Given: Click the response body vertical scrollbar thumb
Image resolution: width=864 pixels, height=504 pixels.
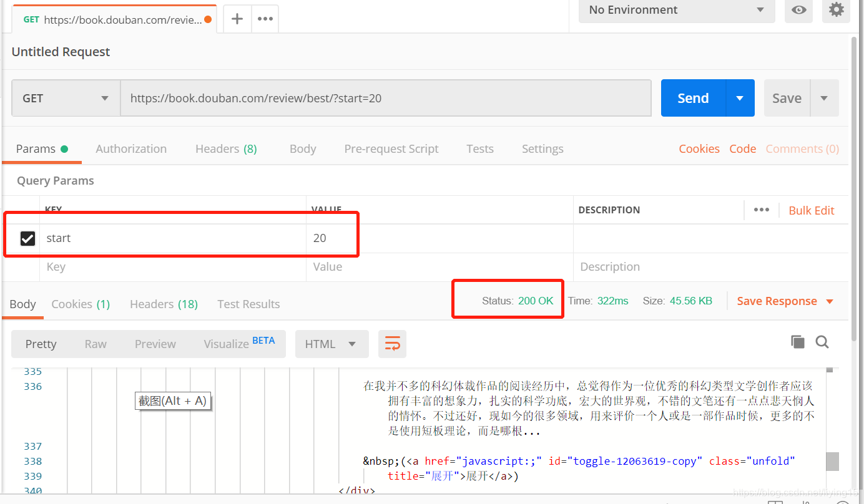Looking at the screenshot, I should click(x=832, y=462).
